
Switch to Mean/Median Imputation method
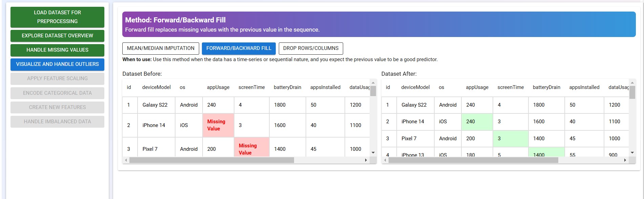161,48
